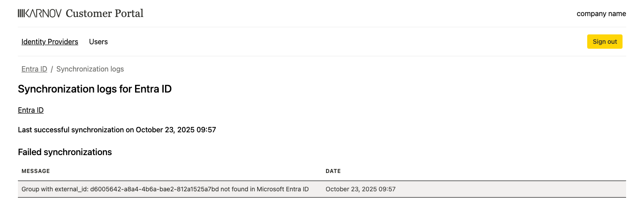Follow the Entra ID breadcrumb link
644x215 pixels.
[34, 69]
